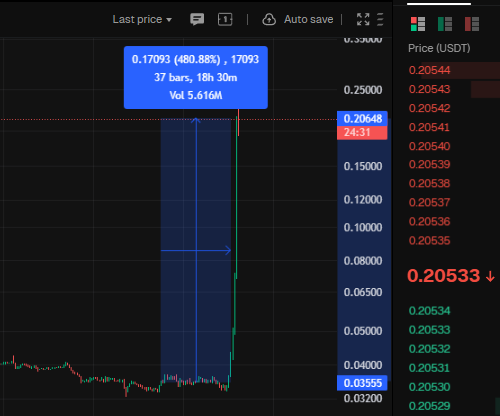Select ask price 0.20539
The height and width of the screenshot is (416, 500).
point(429,164)
